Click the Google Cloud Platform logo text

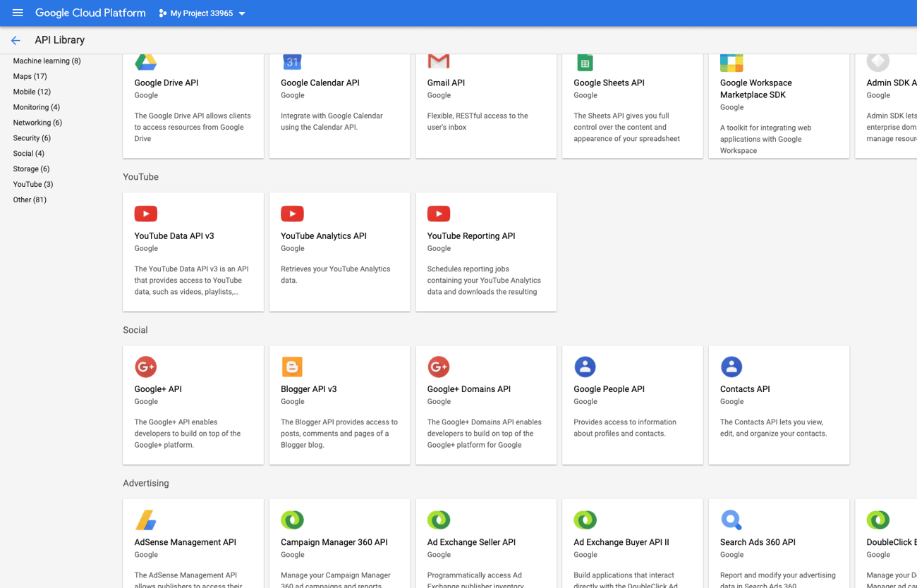click(x=90, y=13)
